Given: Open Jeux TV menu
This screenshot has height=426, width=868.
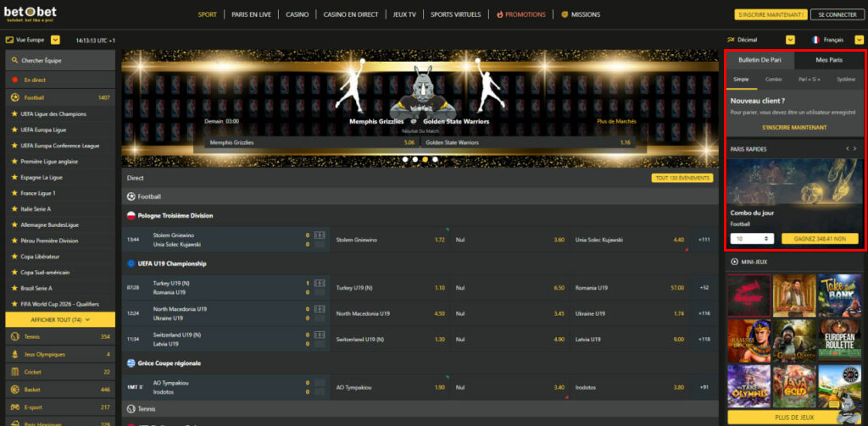Looking at the screenshot, I should tap(404, 15).
